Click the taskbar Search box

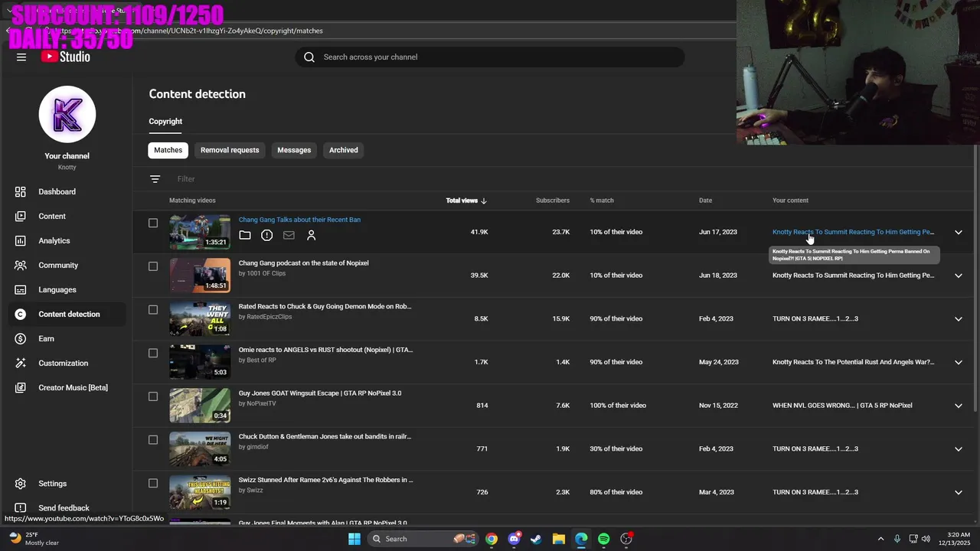pyautogui.click(x=423, y=539)
